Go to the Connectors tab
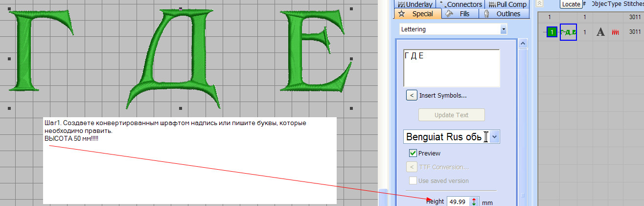Screen dimensions: 644x206 (x=460, y=4)
